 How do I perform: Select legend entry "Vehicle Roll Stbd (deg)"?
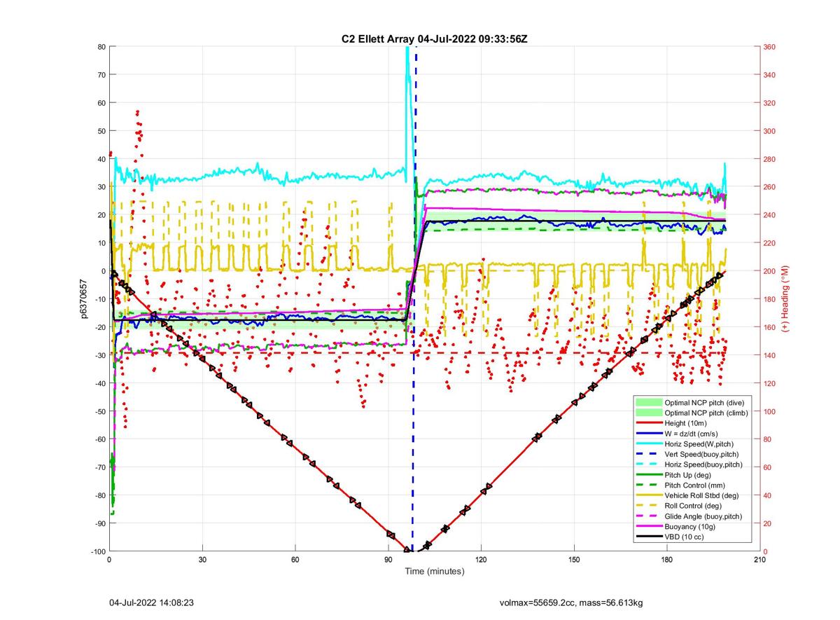702,496
